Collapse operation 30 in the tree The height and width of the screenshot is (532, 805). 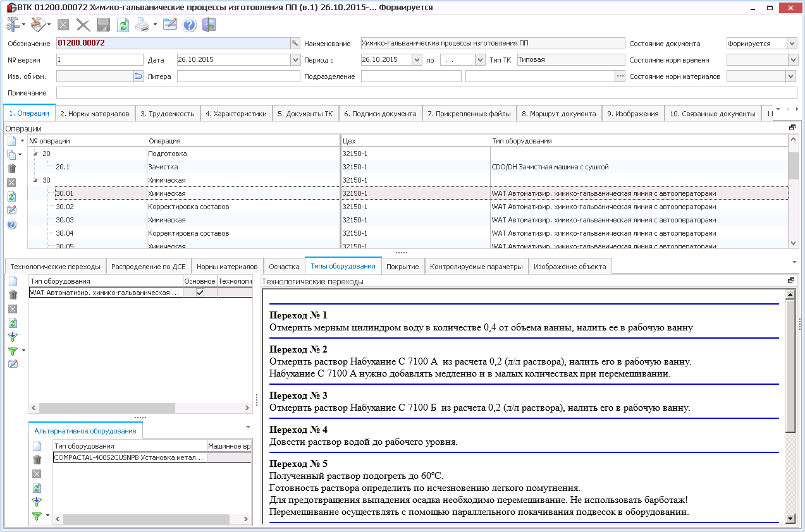click(35, 181)
